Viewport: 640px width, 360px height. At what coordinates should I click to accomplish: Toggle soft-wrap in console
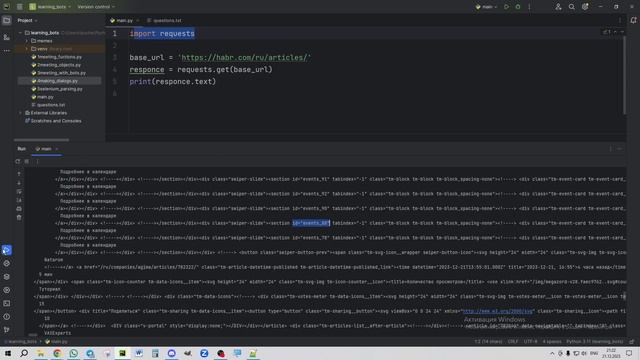pyautogui.click(x=19, y=191)
